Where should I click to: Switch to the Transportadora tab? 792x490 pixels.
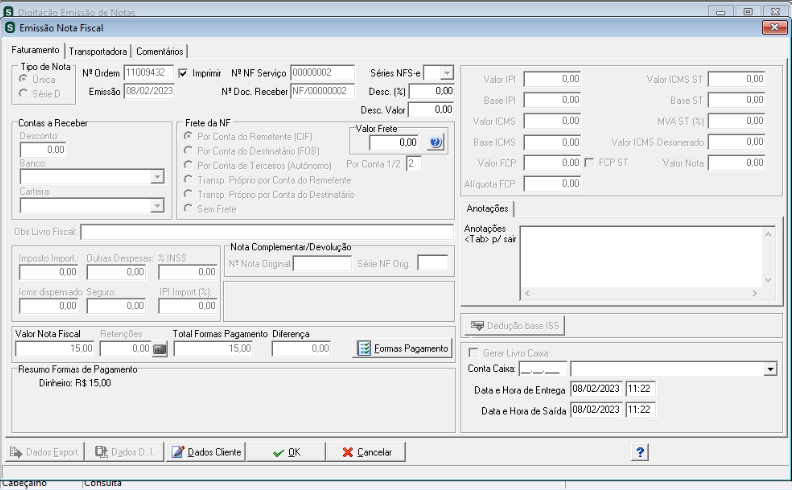(x=98, y=52)
